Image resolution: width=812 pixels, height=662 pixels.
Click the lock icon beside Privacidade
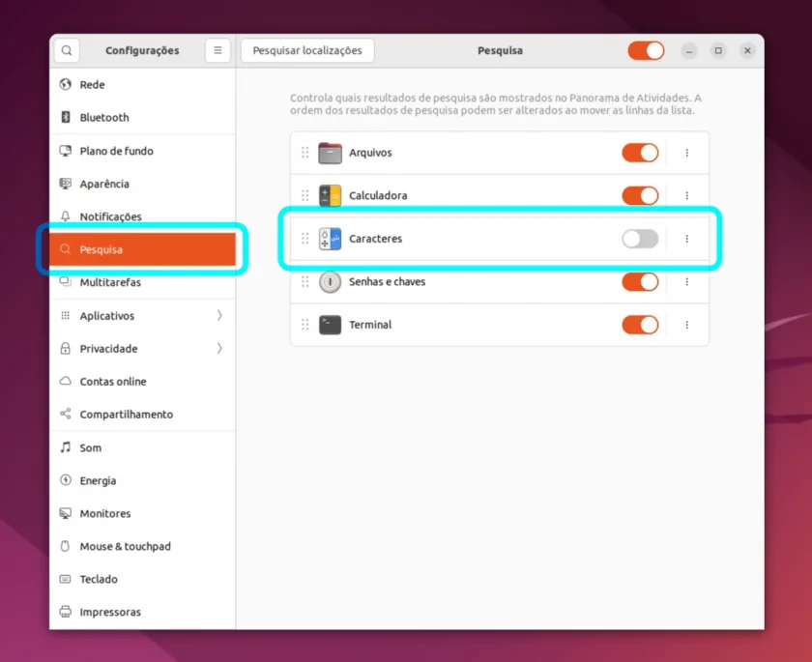tap(66, 348)
